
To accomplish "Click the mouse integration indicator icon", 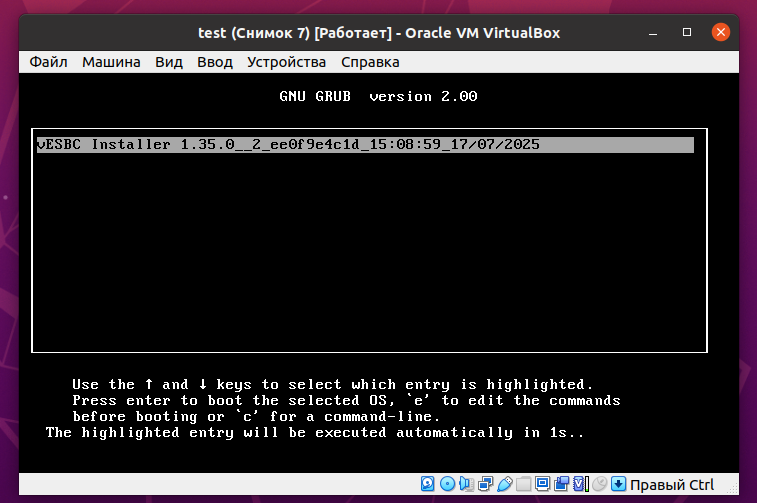I will [x=599, y=484].
